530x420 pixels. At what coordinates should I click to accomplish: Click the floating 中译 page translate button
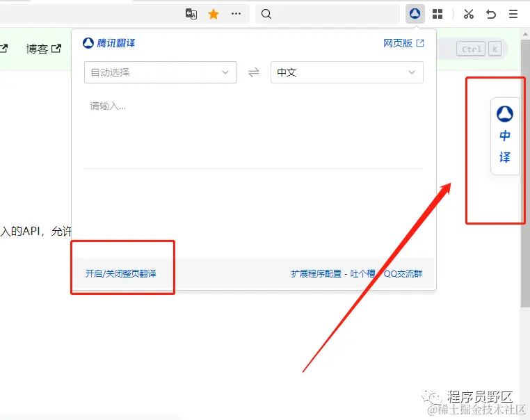point(505,136)
